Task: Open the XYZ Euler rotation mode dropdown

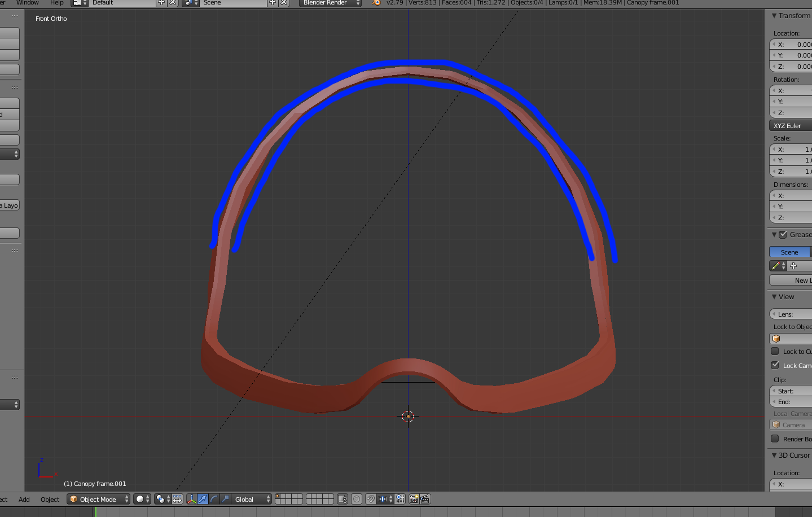Action: tap(791, 126)
